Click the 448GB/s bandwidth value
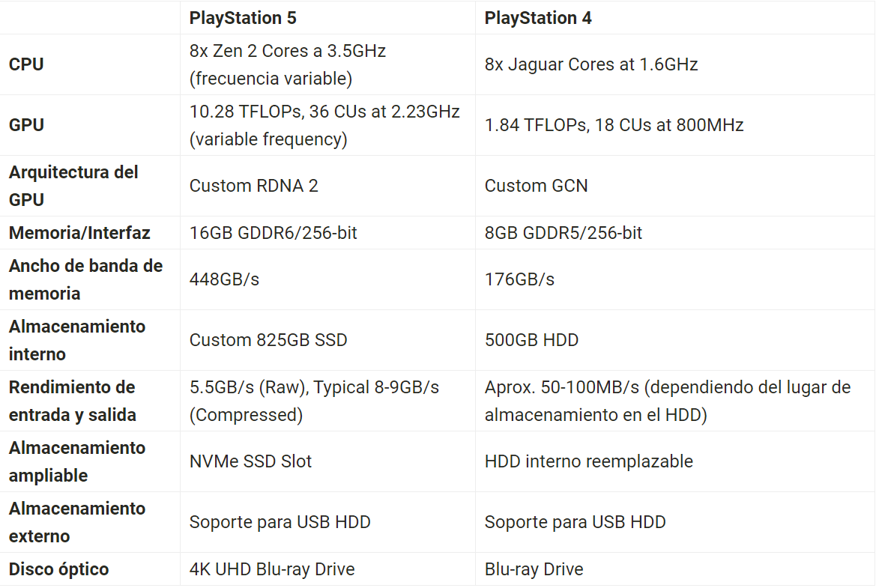The image size is (876, 588). coord(224,279)
